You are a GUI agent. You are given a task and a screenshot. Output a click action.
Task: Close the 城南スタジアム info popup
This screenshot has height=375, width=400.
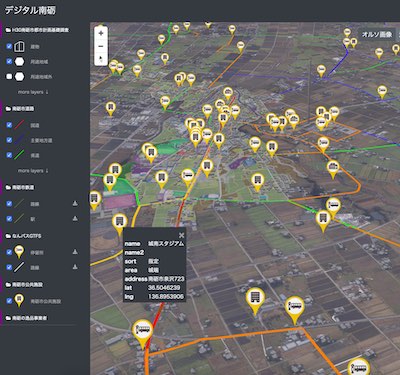[x=181, y=235]
